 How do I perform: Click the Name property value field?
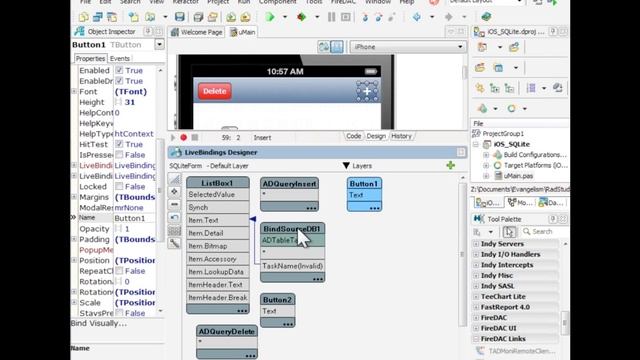[134, 218]
